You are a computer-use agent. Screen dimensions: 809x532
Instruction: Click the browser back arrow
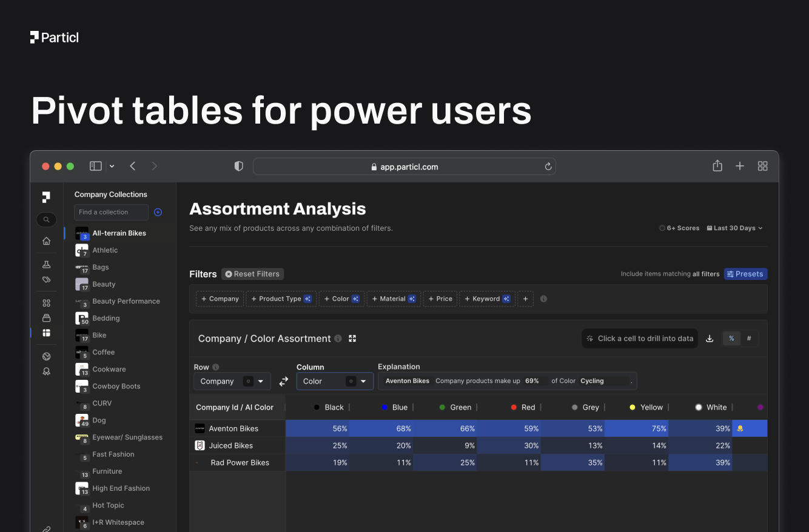(x=133, y=166)
